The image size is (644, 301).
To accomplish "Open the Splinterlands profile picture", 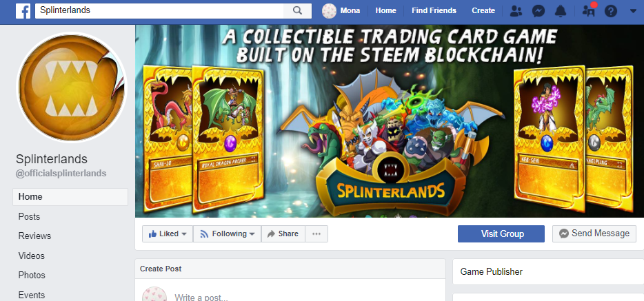I will point(72,87).
